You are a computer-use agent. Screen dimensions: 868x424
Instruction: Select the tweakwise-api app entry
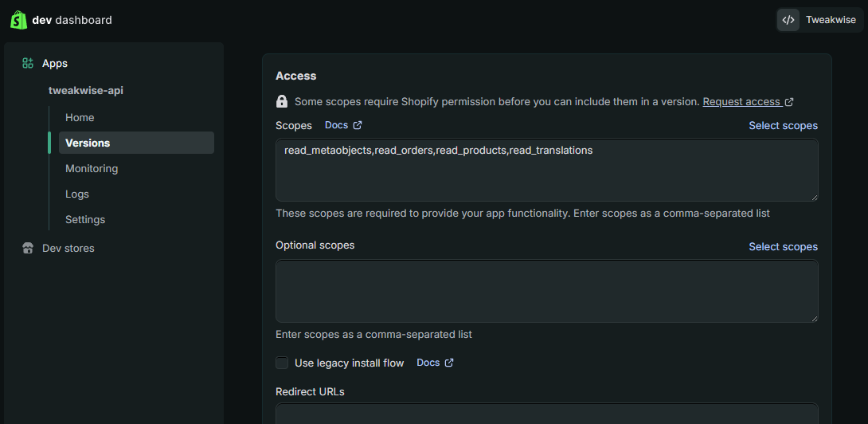click(86, 90)
